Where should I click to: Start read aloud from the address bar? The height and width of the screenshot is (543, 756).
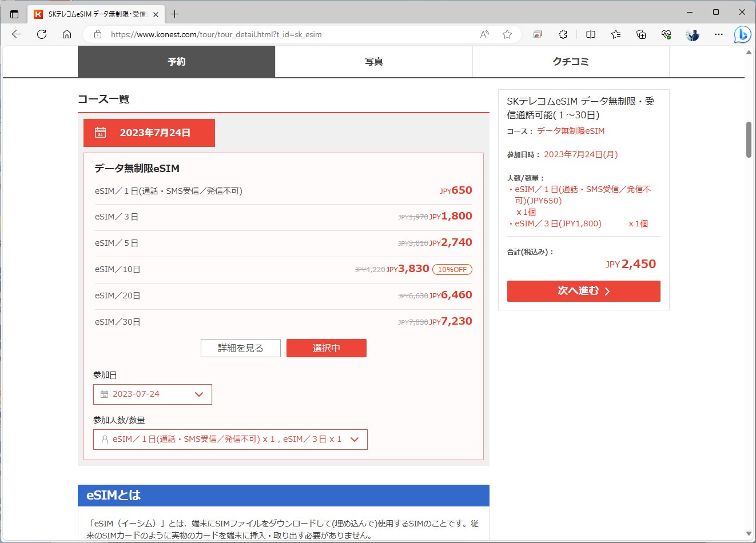coord(484,34)
